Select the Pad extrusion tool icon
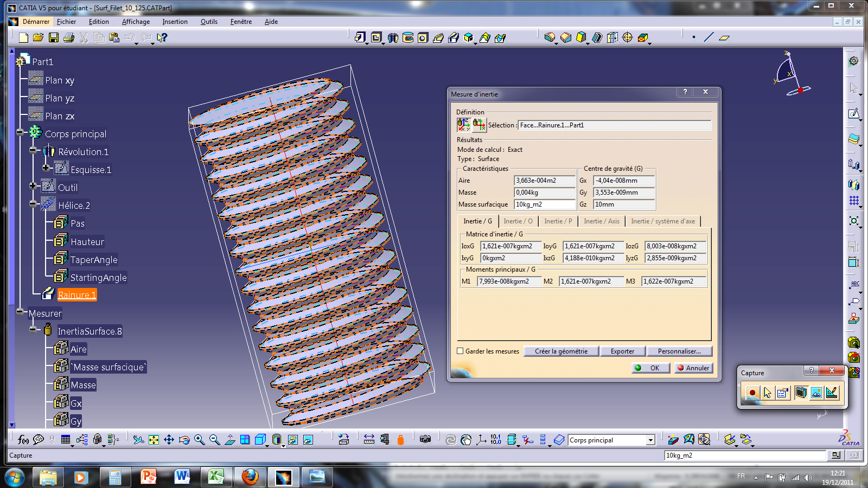The image size is (868, 488). click(360, 37)
